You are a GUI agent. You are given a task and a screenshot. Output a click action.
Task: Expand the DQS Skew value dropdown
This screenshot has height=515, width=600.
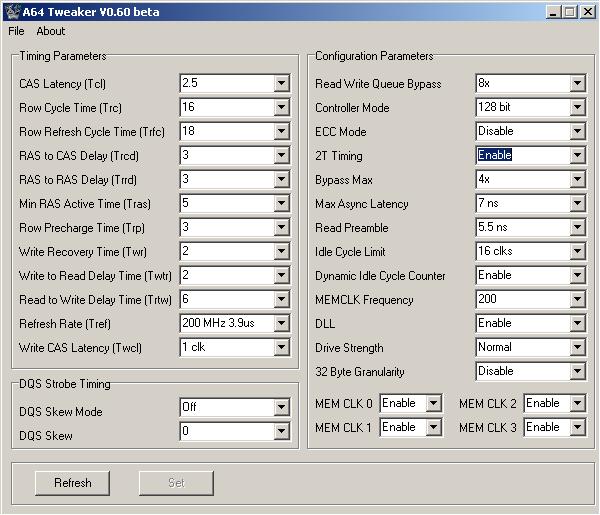(281, 431)
